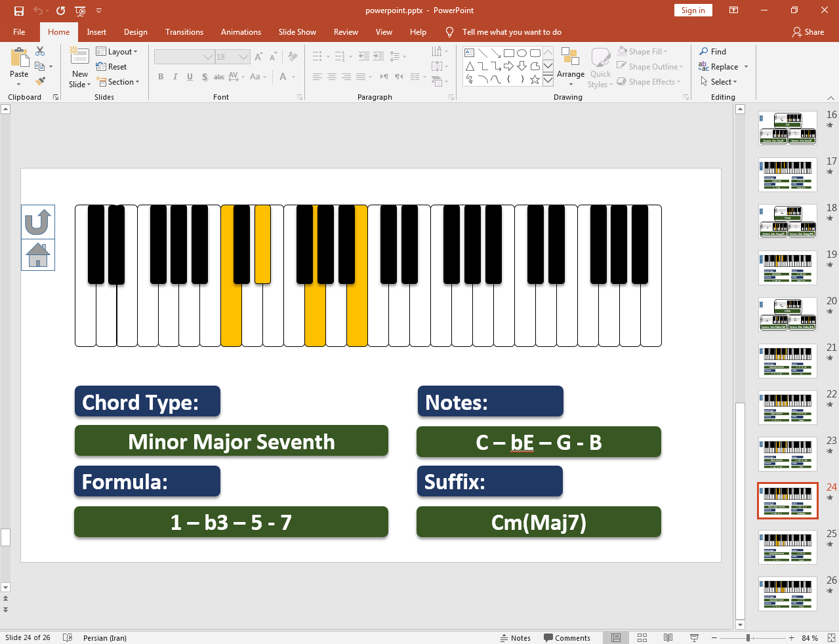Open the Transitions tab
Screen dimensions: 839x644
click(x=184, y=32)
